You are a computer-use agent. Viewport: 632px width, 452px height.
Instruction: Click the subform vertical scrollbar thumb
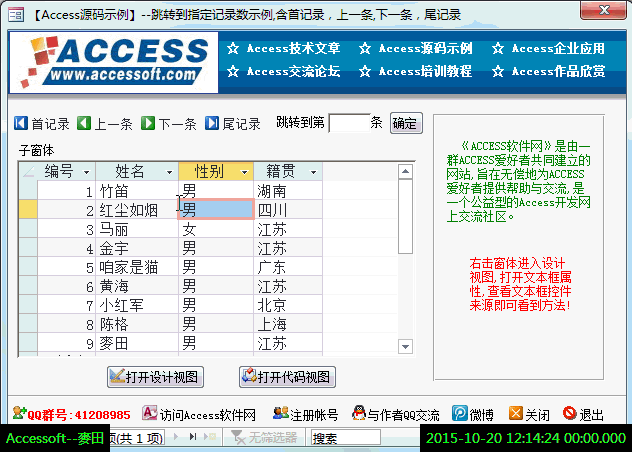(x=405, y=217)
